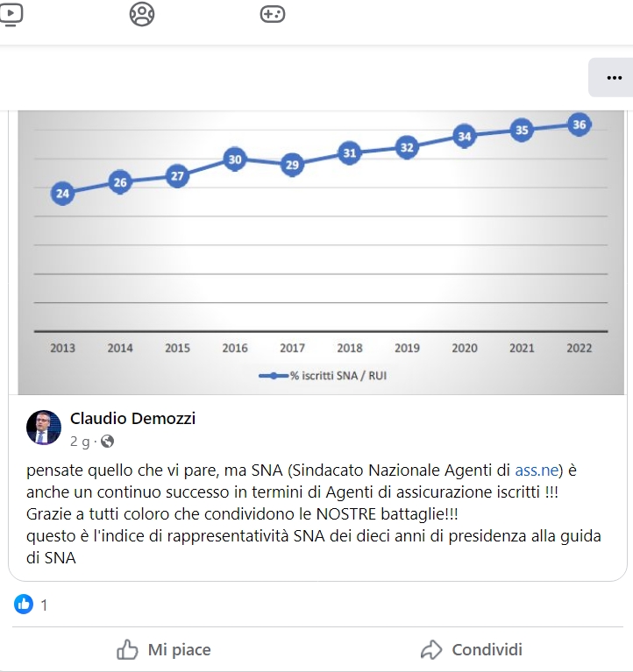
Task: Open the shared SNA chart image
Action: point(321,252)
